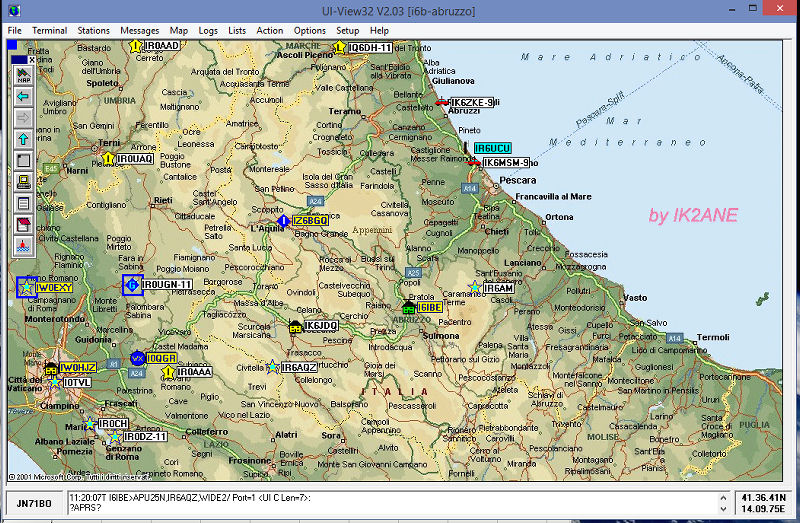
Task: Open the Setup menu
Action: click(347, 31)
